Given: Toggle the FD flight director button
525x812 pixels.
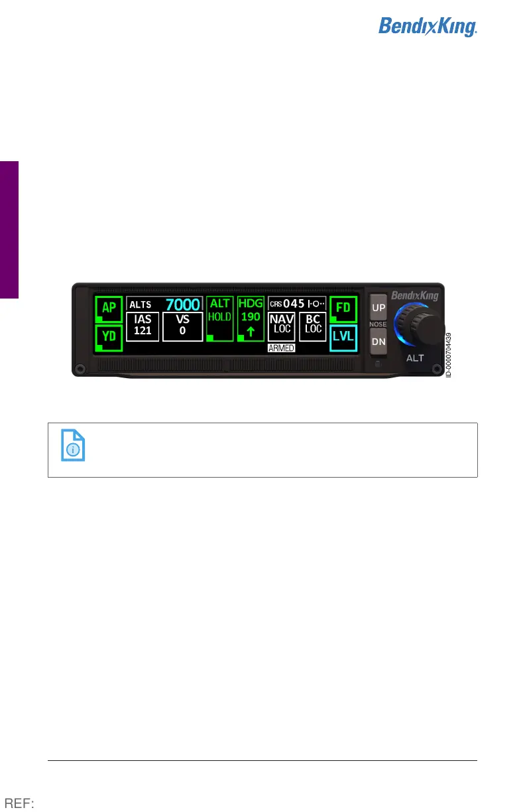Looking at the screenshot, I should pyautogui.click(x=343, y=309).
